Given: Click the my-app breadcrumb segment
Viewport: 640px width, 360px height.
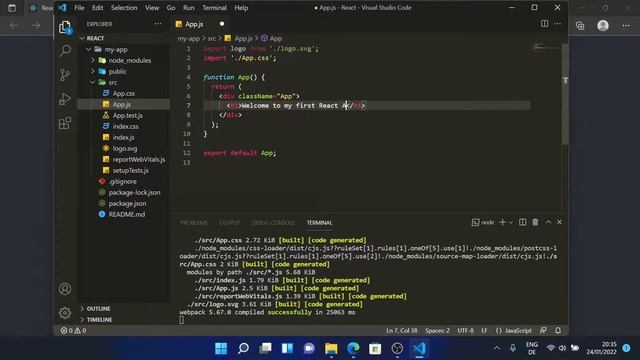Looking at the screenshot, I should click(x=189, y=38).
